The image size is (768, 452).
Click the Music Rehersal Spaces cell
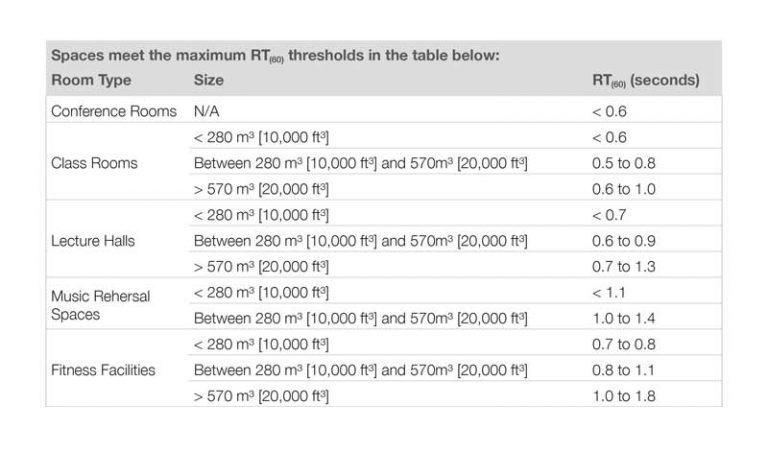click(x=100, y=305)
